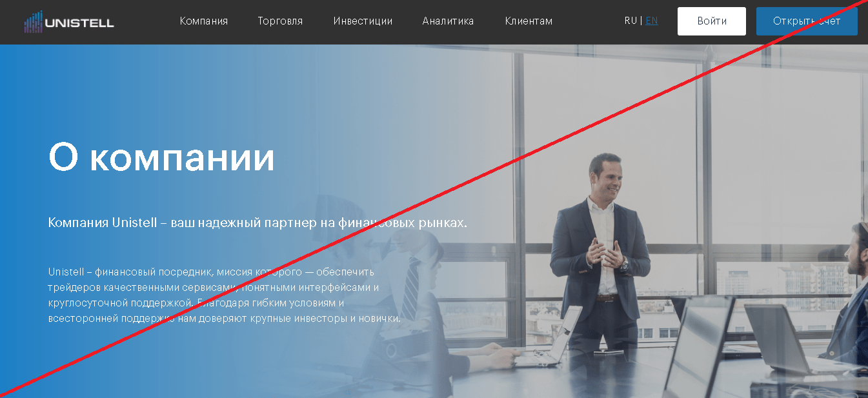
Task: Click the blue Открыть счет button
Action: coord(807,21)
